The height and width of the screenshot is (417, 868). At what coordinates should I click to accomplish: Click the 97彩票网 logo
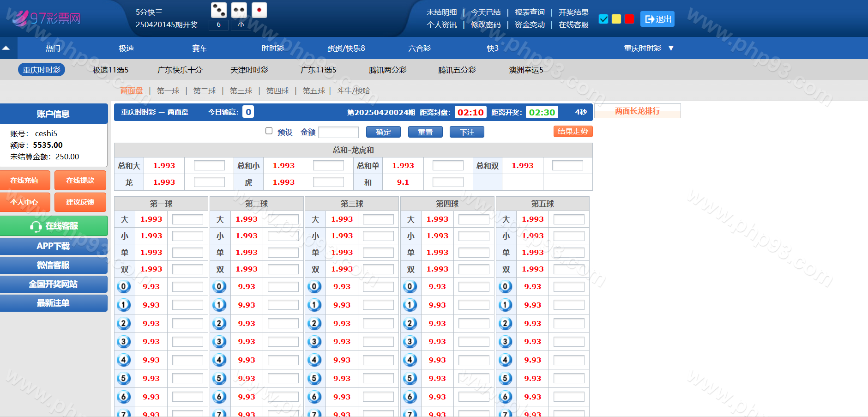coord(46,18)
